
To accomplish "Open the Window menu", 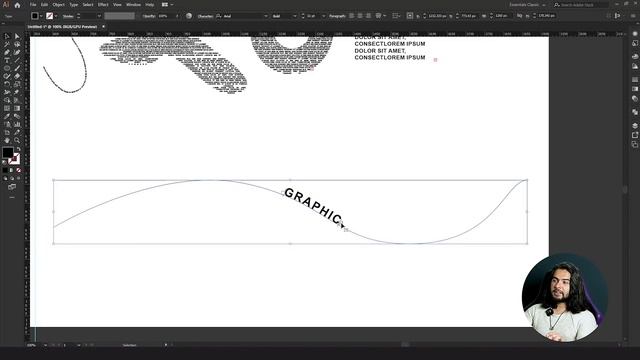I will pos(133,4).
